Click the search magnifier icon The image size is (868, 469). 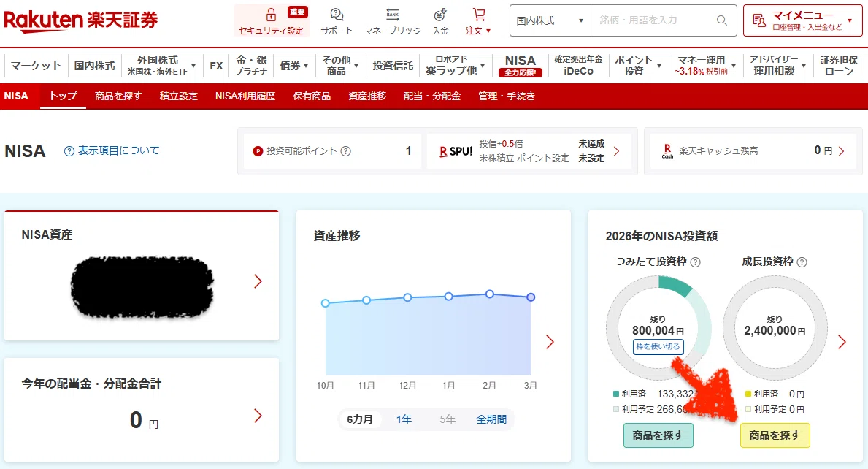point(722,20)
